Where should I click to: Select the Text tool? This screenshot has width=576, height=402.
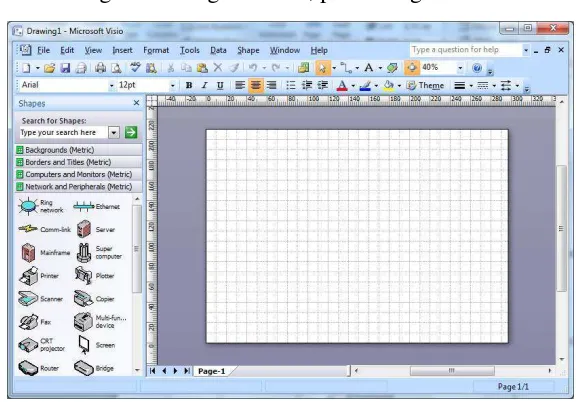369,68
